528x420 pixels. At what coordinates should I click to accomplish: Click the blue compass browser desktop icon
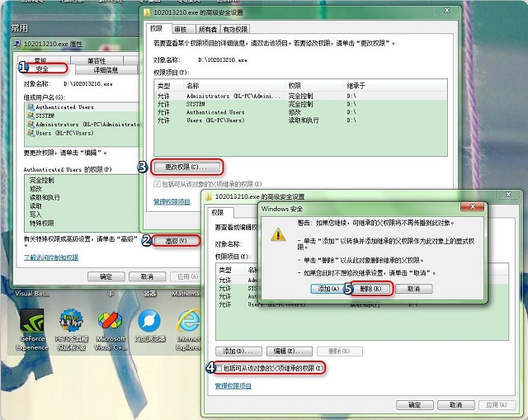point(149,321)
